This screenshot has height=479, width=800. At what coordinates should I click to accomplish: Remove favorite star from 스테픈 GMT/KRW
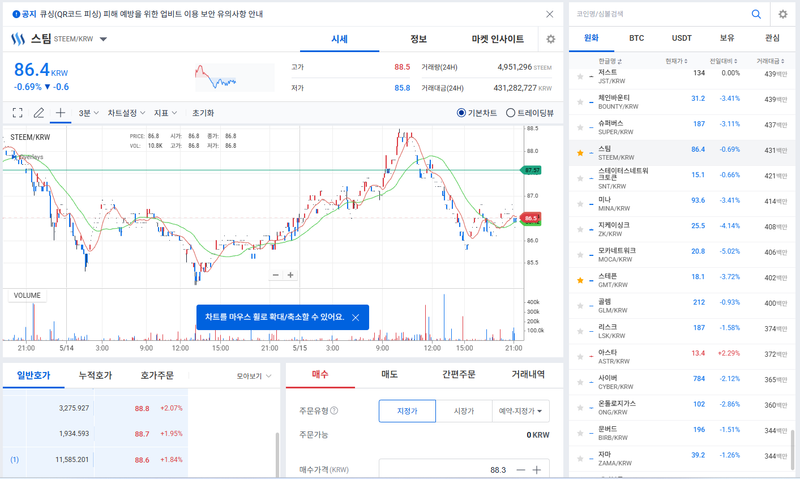click(x=580, y=281)
